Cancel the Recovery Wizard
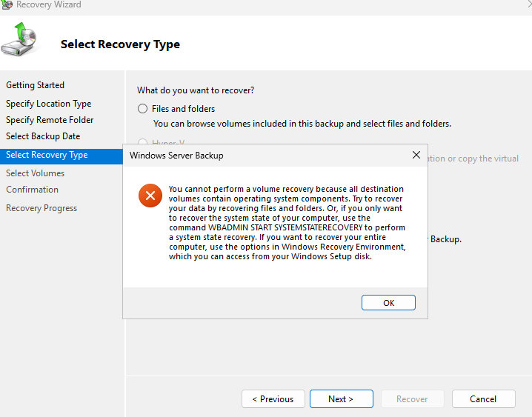 click(x=484, y=398)
